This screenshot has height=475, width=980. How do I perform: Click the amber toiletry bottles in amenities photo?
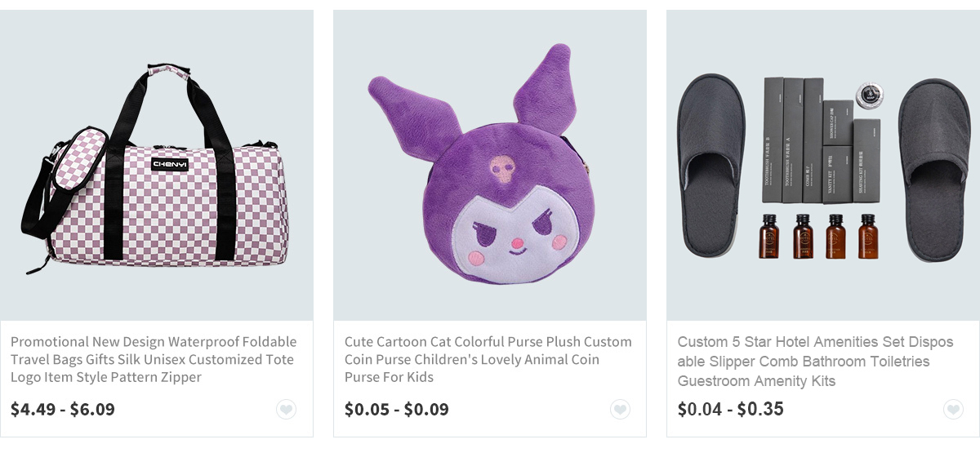click(818, 236)
